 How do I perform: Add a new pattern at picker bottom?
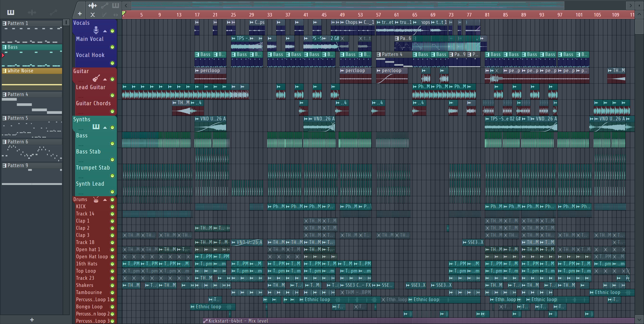click(x=32, y=320)
